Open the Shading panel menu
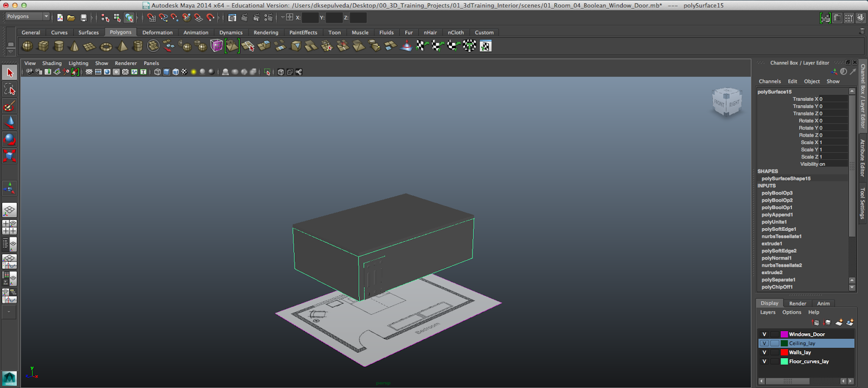The height and width of the screenshot is (388, 868). click(52, 63)
